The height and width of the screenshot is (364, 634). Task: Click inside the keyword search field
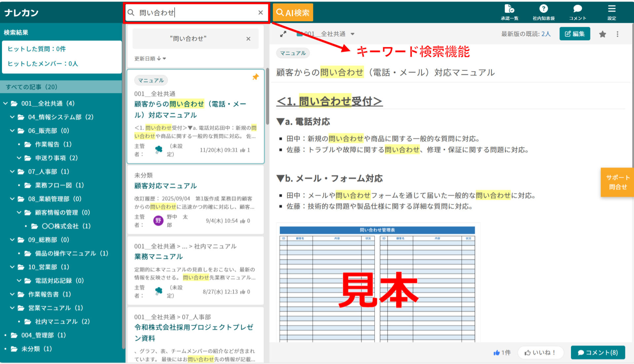point(185,12)
